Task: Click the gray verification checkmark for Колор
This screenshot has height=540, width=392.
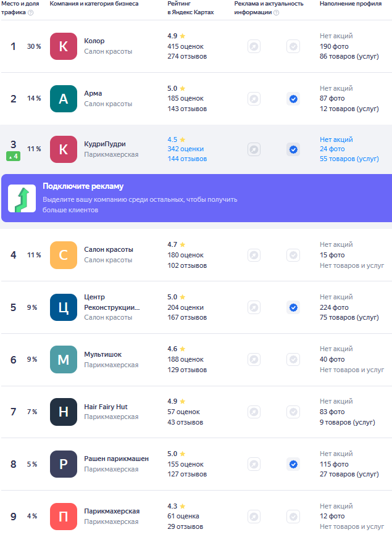Action: (x=293, y=46)
